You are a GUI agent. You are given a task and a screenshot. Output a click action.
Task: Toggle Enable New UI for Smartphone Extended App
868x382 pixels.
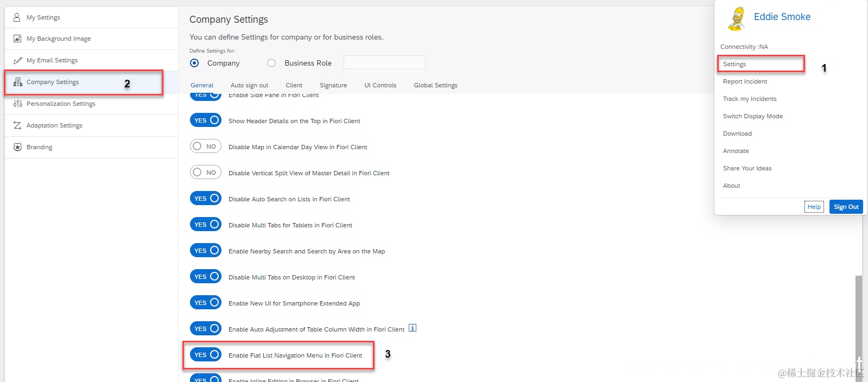pyautogui.click(x=206, y=302)
